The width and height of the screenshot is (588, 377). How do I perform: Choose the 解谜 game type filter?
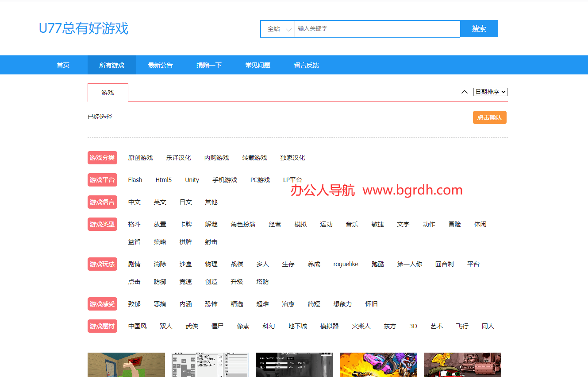click(211, 224)
